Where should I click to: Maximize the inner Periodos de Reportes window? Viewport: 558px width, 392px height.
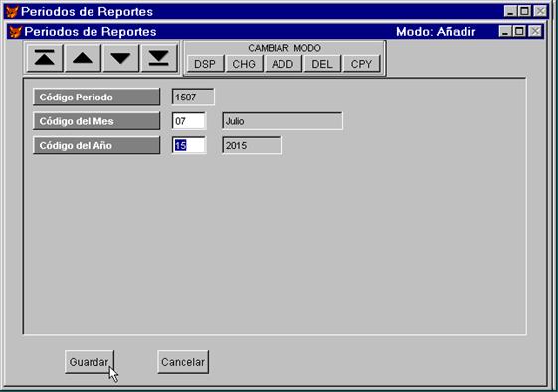tap(519, 31)
